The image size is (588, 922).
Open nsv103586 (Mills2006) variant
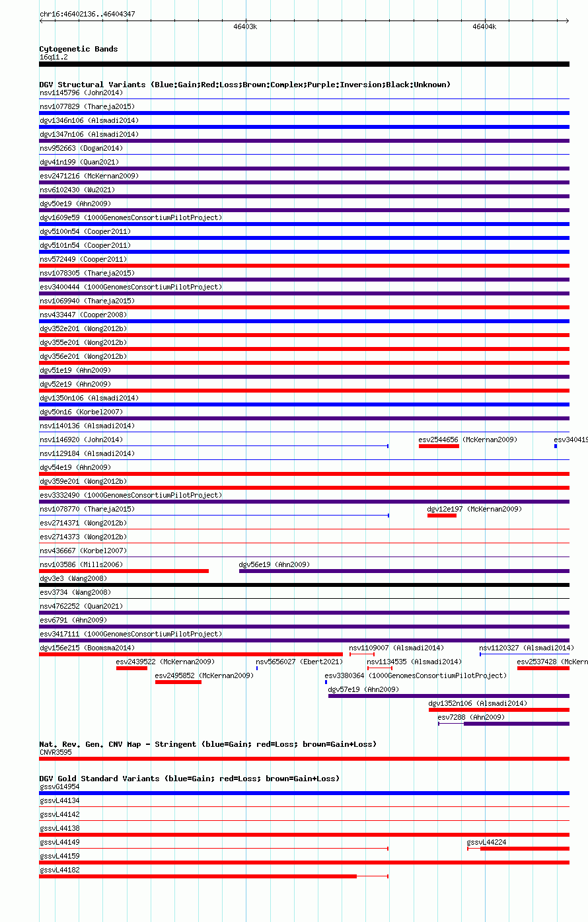[81, 564]
